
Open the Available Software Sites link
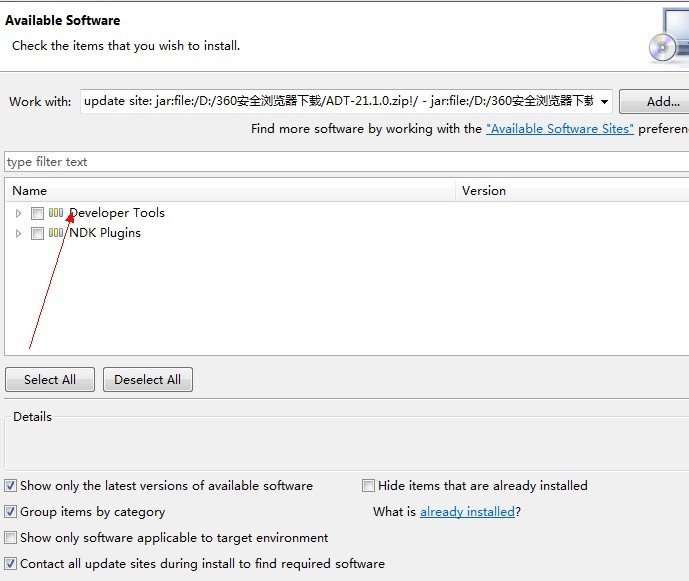[559, 129]
